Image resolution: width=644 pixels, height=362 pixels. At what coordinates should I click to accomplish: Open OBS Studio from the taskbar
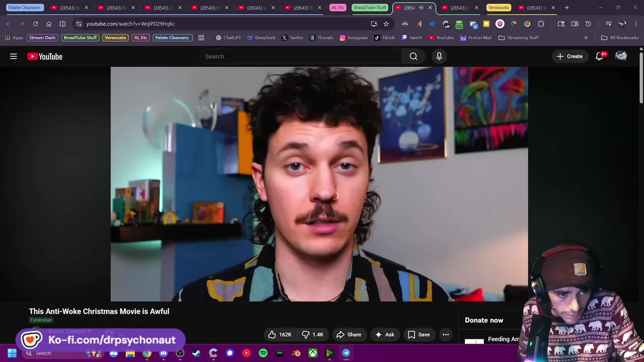tap(180, 353)
